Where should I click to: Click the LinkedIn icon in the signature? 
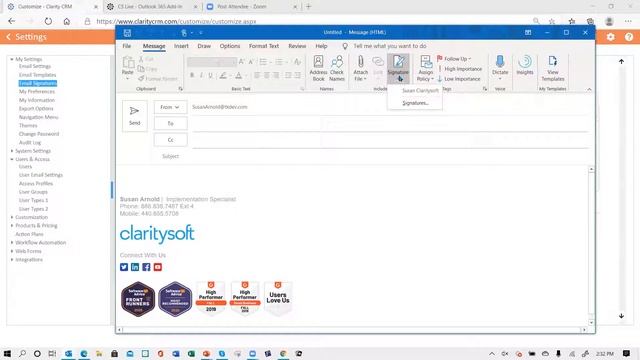point(135,267)
